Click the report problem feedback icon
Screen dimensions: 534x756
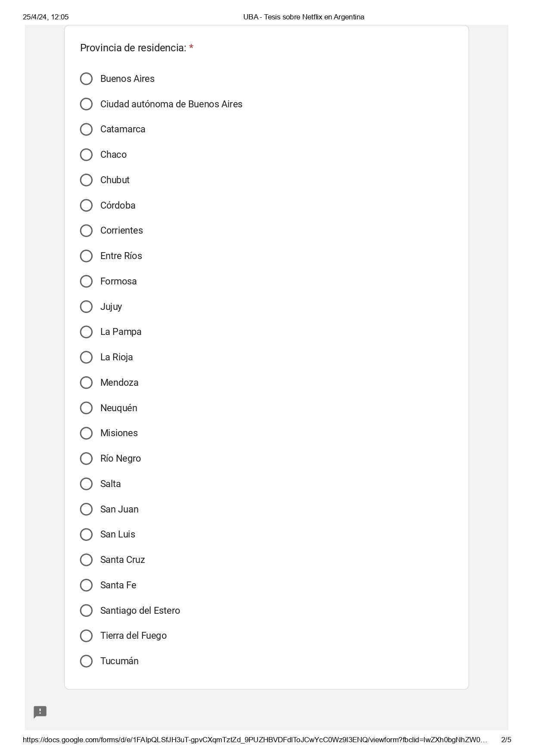[40, 712]
